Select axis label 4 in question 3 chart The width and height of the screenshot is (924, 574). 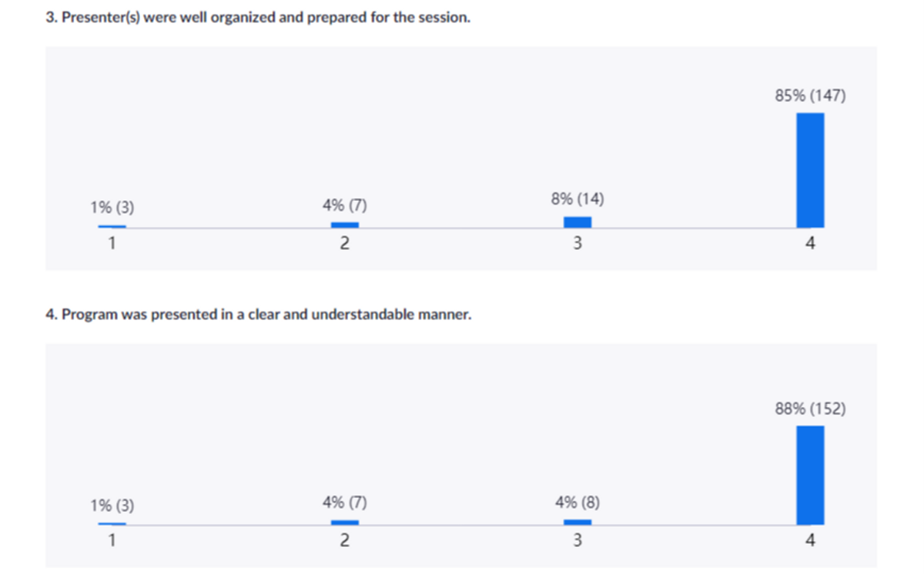(x=810, y=244)
